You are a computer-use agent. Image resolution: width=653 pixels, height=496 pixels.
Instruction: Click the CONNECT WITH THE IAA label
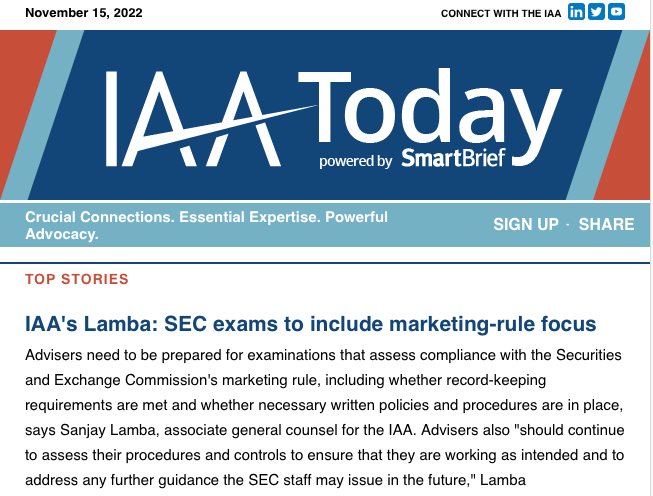pos(501,14)
